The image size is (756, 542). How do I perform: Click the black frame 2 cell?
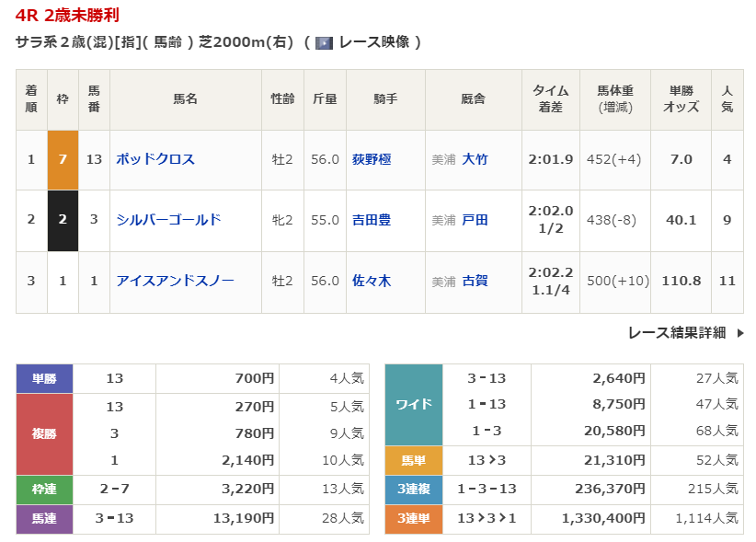coord(63,220)
